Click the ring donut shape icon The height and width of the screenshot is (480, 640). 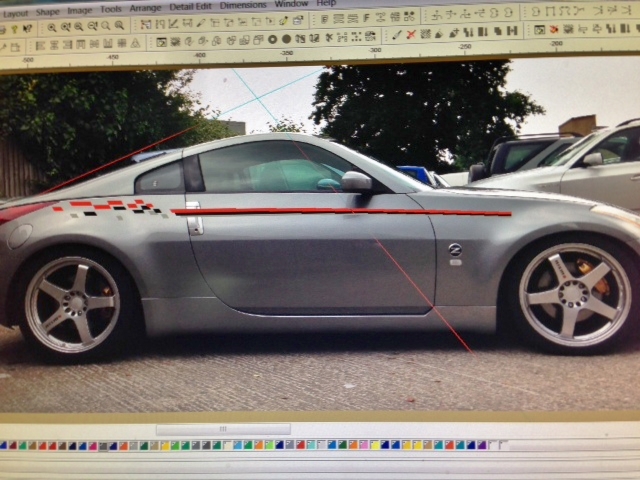coord(272,40)
